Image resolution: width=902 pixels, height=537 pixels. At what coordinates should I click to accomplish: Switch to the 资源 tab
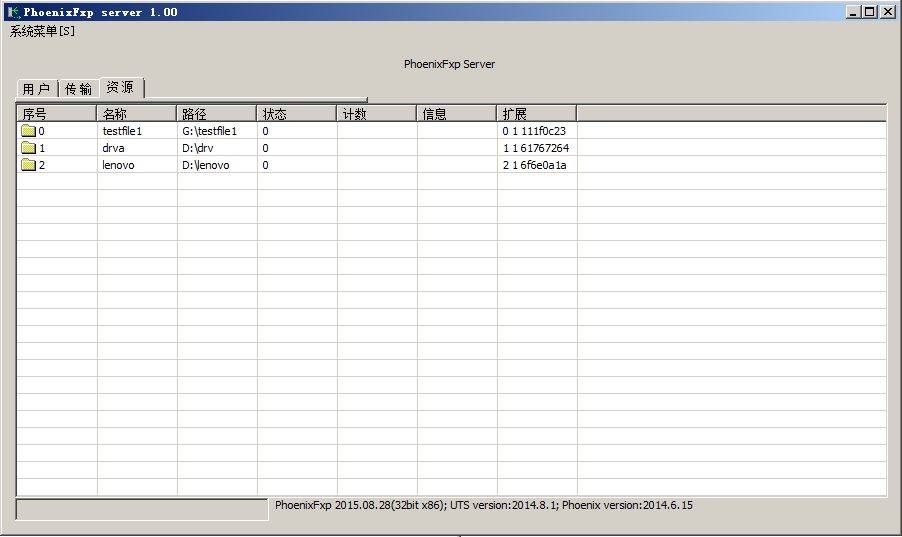tap(121, 87)
